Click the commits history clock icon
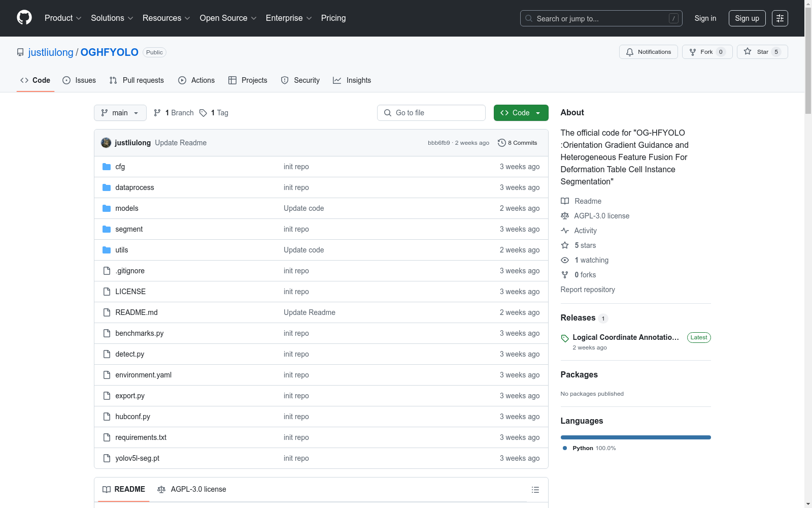 [502, 143]
